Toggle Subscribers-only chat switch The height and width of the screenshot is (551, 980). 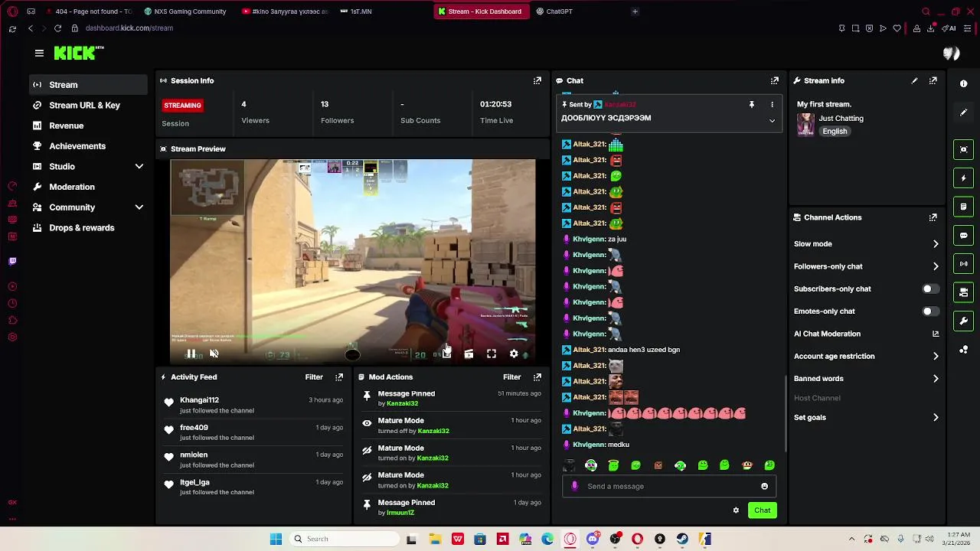[x=930, y=289]
